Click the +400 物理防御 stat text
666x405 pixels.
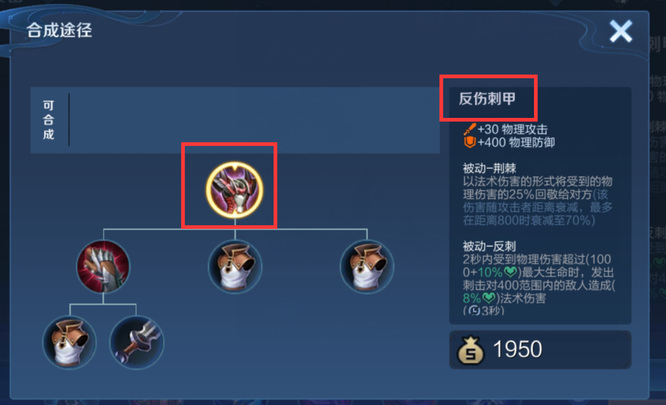pyautogui.click(x=516, y=142)
